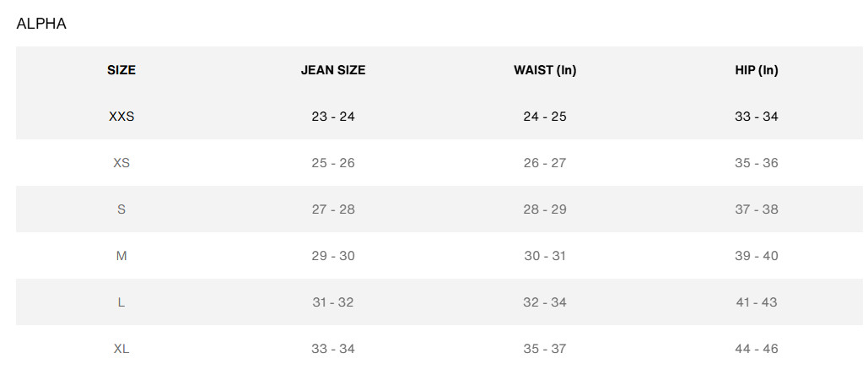The height and width of the screenshot is (375, 868).
Task: Select the XXS size row label
Action: pos(121,117)
